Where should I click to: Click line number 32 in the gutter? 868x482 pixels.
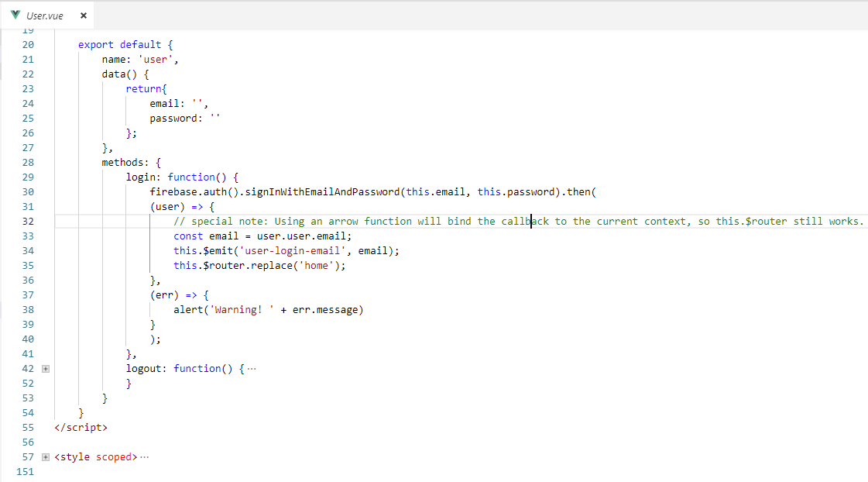27,221
